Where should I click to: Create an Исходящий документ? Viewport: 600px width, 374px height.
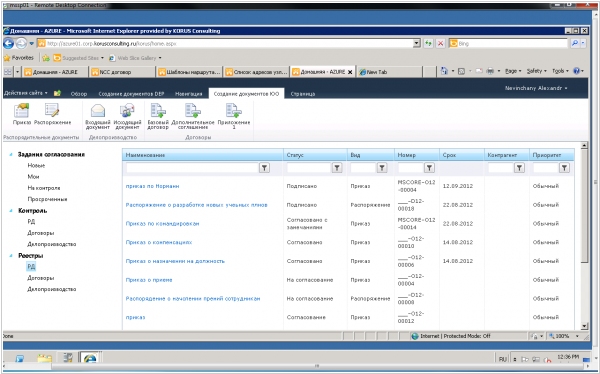click(127, 116)
